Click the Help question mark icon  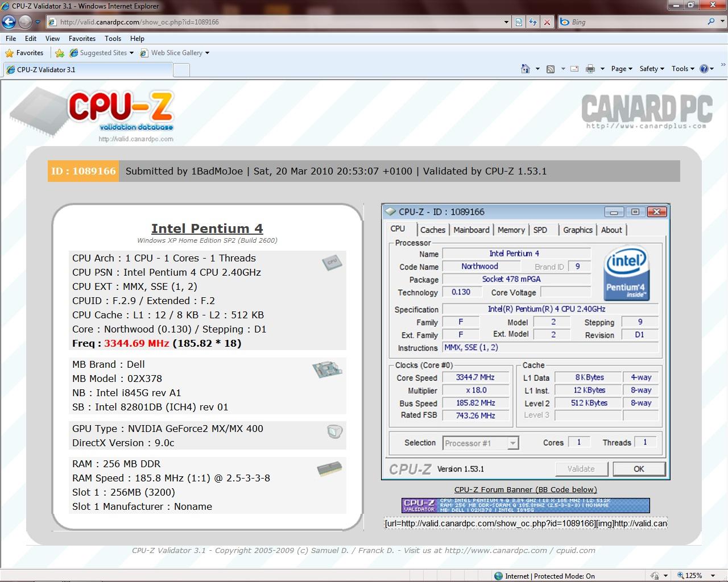pyautogui.click(x=704, y=69)
